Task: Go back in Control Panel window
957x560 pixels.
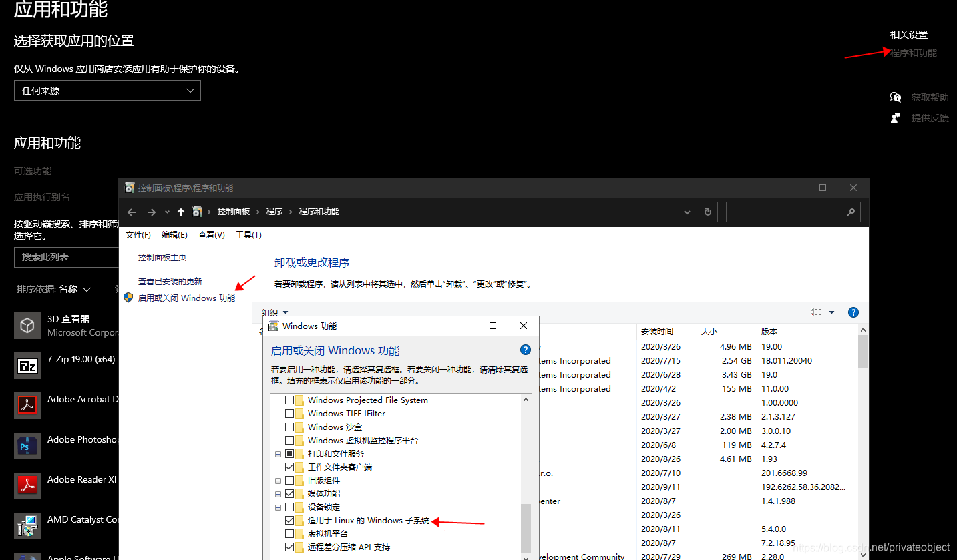Action: (132, 212)
